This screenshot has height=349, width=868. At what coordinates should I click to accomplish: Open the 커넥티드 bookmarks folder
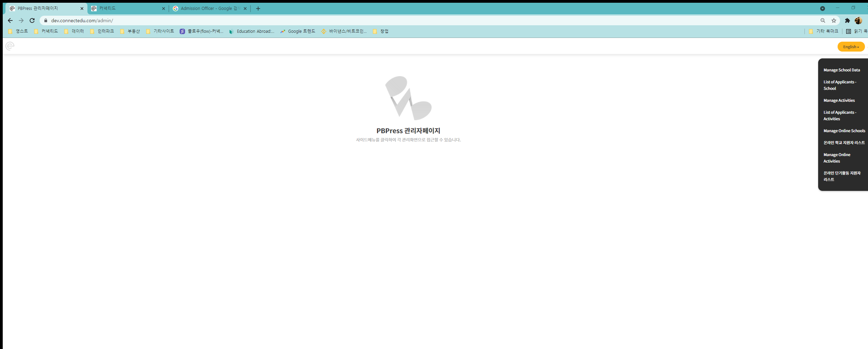(46, 31)
